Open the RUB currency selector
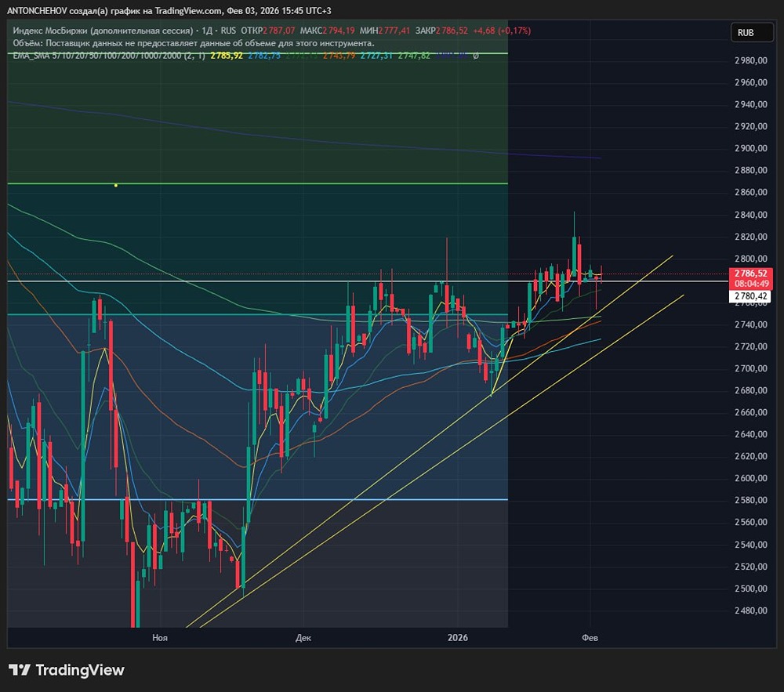 coord(752,32)
